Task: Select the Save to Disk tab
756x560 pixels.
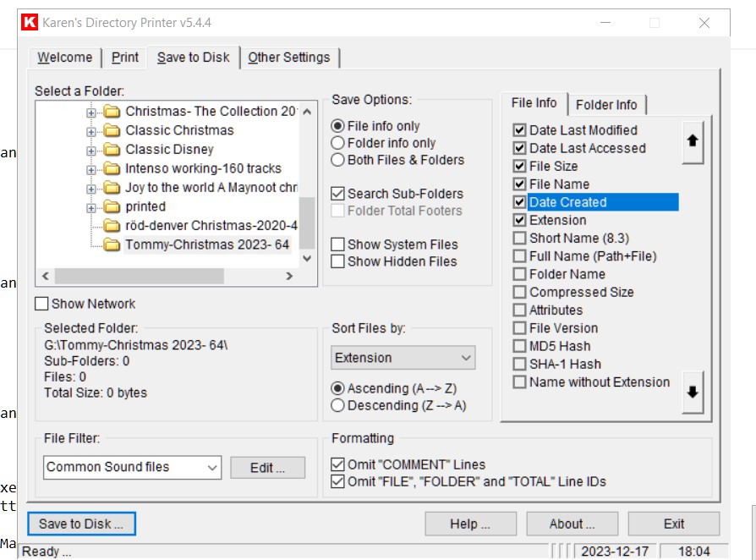Action: tap(194, 58)
